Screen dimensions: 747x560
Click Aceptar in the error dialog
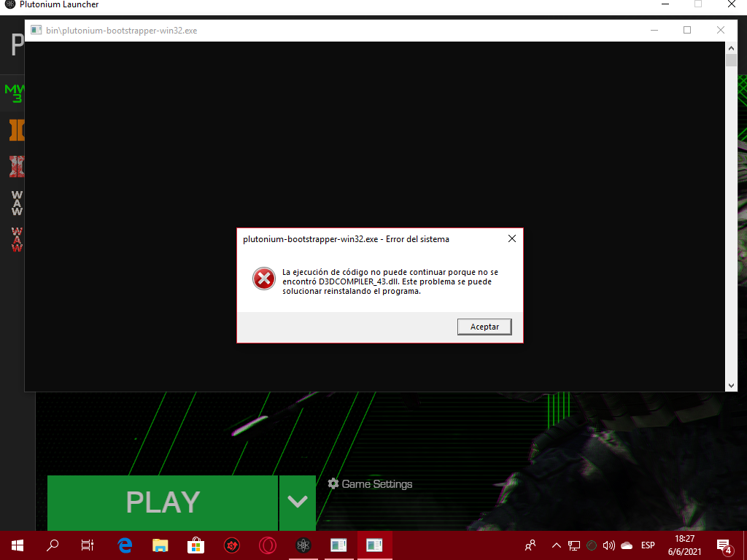(x=484, y=327)
